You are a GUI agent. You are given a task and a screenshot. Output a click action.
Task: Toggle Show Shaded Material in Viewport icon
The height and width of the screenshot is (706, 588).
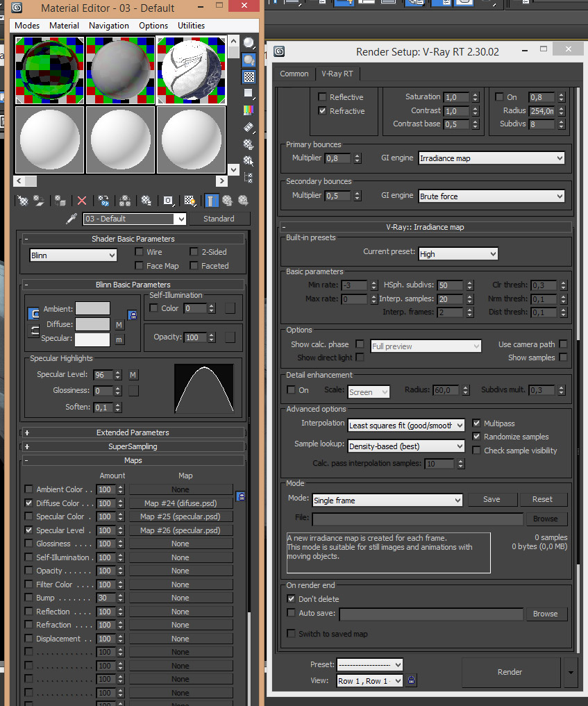coord(190,201)
